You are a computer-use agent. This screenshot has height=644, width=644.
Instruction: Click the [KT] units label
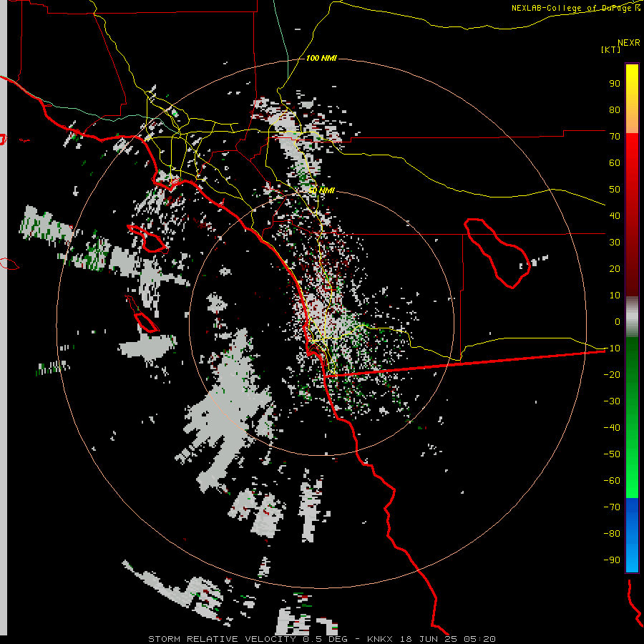[x=611, y=49]
